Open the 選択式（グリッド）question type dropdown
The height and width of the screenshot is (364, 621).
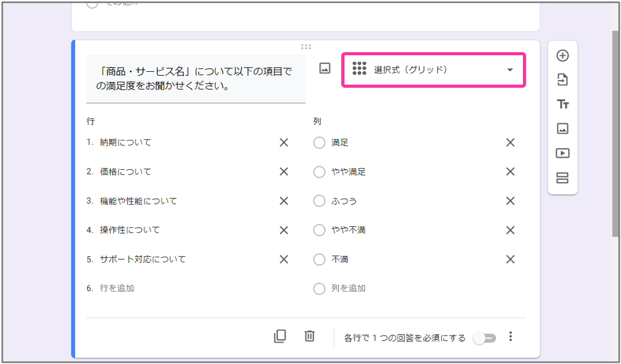coord(433,70)
